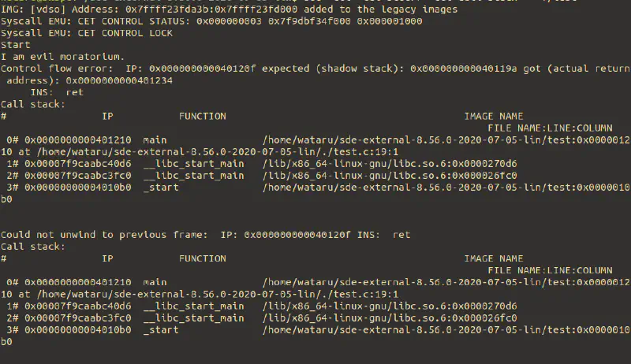Click address 0x00007f9caabc40d6 in first stack
631x364 pixels.
[x=77, y=164]
